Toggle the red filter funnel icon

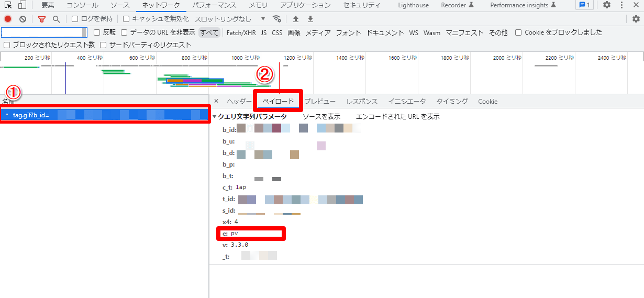(x=42, y=19)
